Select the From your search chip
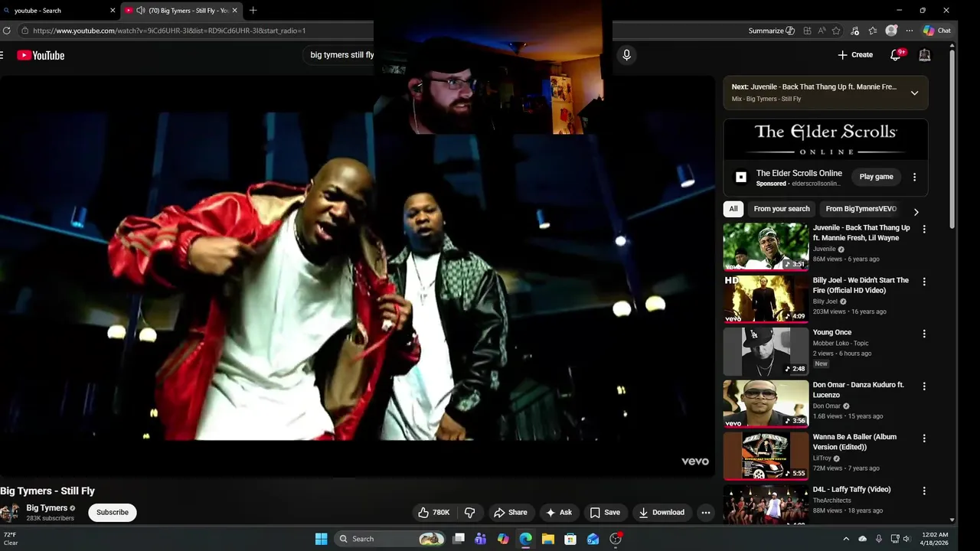The image size is (980, 551). pos(782,209)
